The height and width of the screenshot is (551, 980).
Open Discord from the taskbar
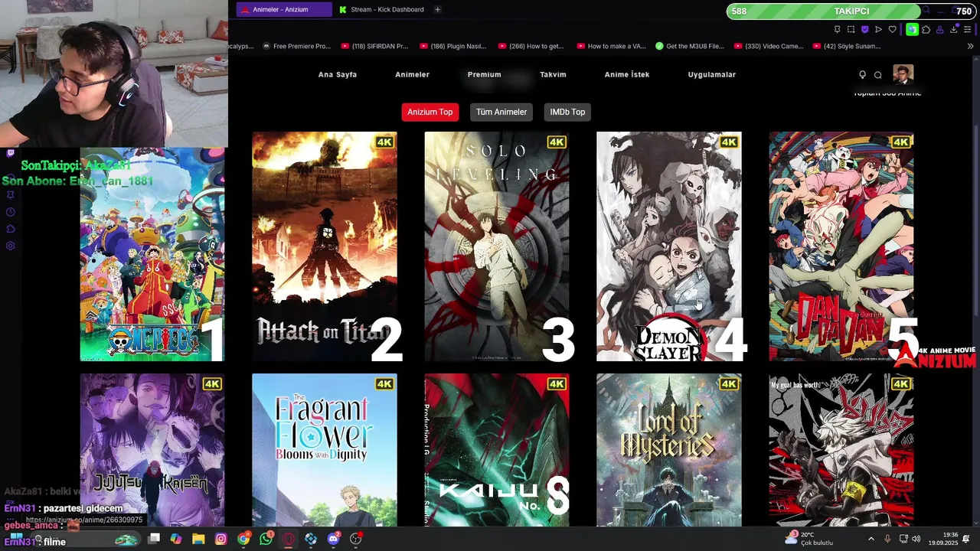(333, 539)
